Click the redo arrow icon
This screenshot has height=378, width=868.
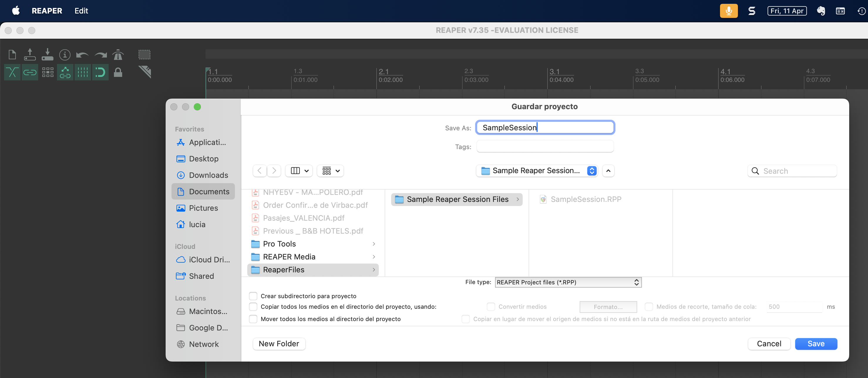coord(100,55)
